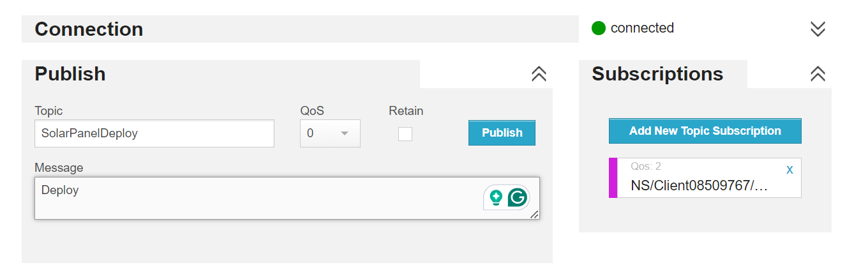Viewport: 868px width, 272px height.
Task: Click the Publish button
Action: tap(502, 133)
